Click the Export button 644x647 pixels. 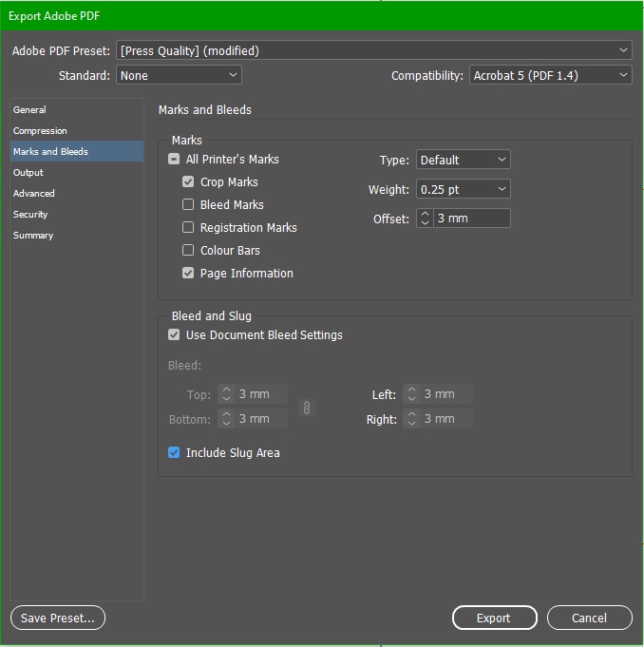[x=494, y=618]
